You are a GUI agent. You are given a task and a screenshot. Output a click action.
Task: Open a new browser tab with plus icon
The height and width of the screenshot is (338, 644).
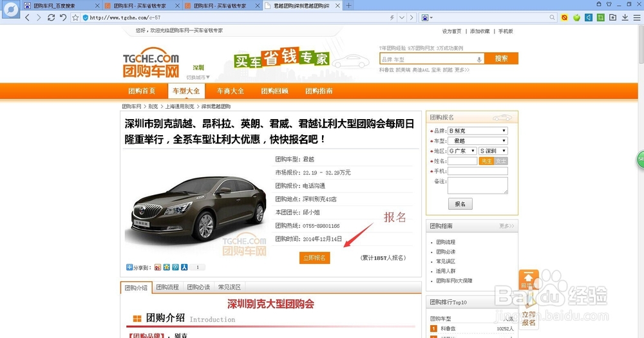(348, 5)
